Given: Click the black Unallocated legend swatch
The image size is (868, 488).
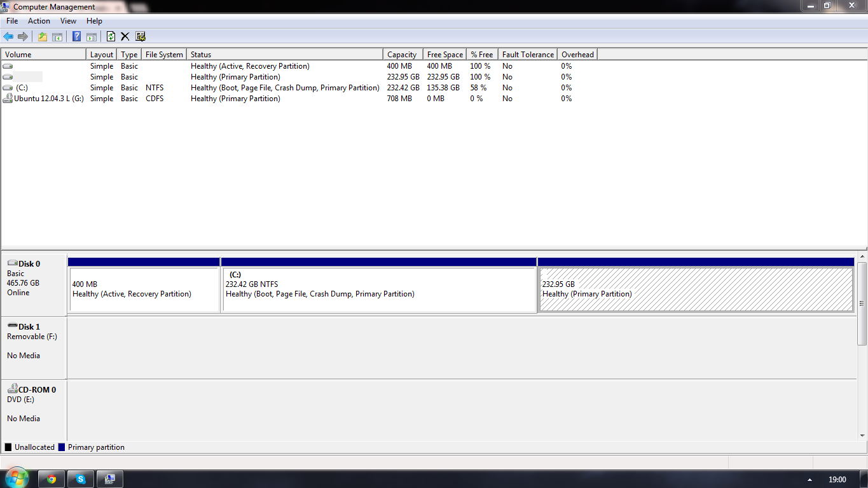Looking at the screenshot, I should pyautogui.click(x=8, y=447).
